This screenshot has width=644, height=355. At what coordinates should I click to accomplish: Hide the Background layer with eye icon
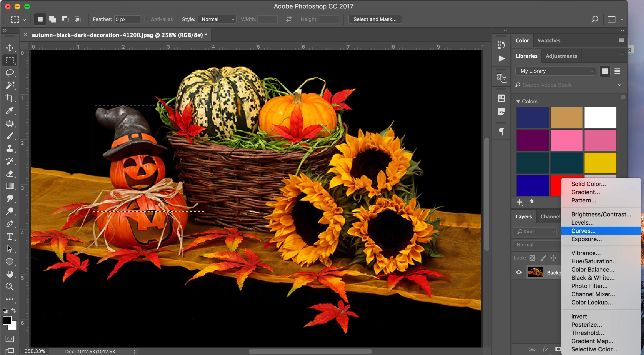point(519,272)
